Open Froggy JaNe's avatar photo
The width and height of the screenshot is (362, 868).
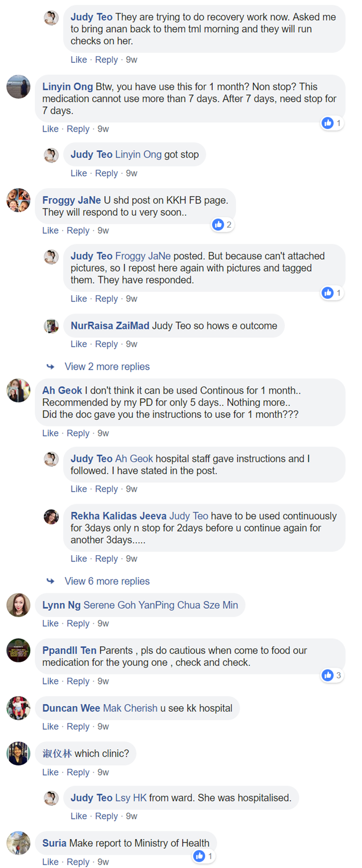click(18, 200)
